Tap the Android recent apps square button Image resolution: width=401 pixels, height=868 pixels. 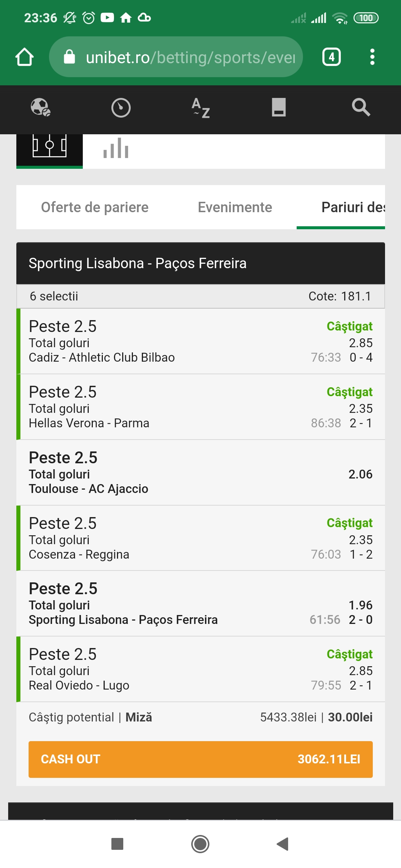pyautogui.click(x=117, y=844)
